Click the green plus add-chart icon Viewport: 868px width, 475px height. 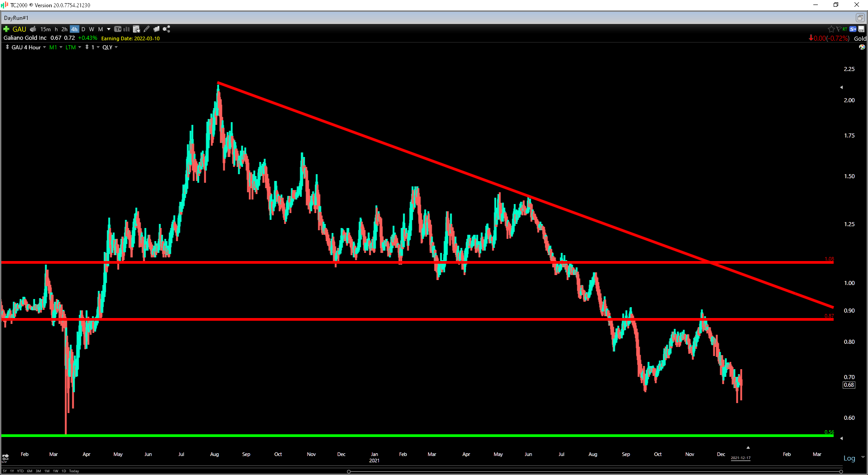point(6,29)
